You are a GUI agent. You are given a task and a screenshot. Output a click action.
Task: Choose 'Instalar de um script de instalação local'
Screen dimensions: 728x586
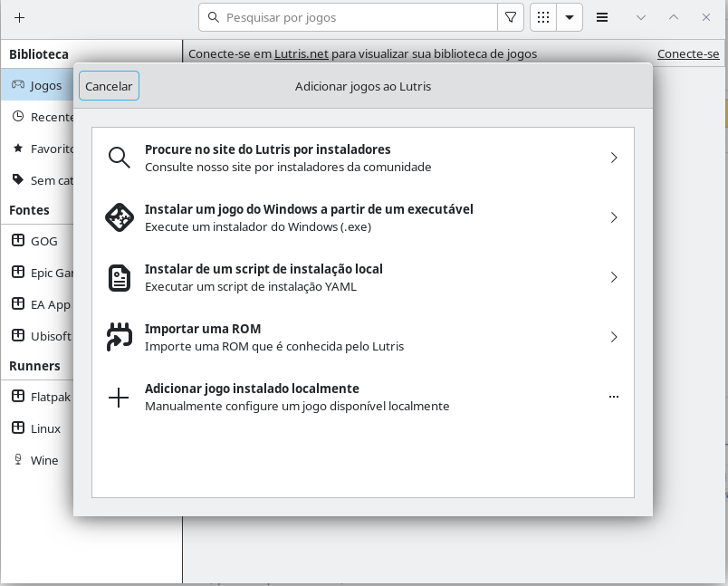point(363,277)
